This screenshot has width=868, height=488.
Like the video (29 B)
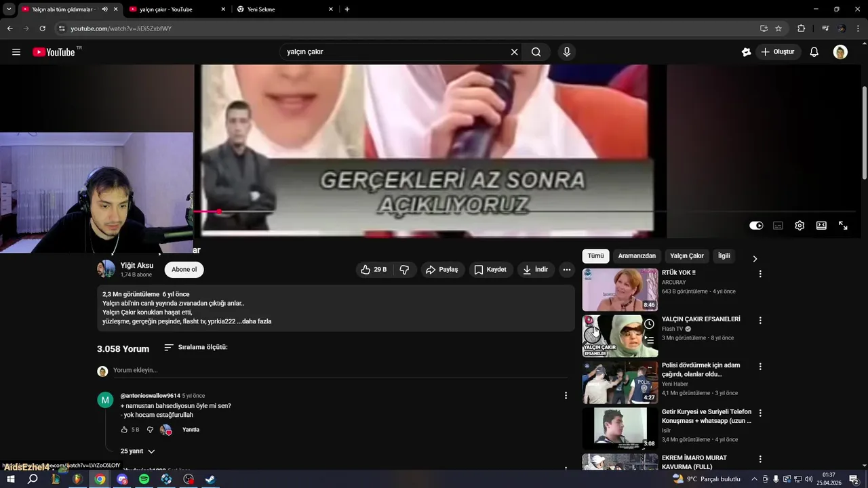[x=374, y=270]
